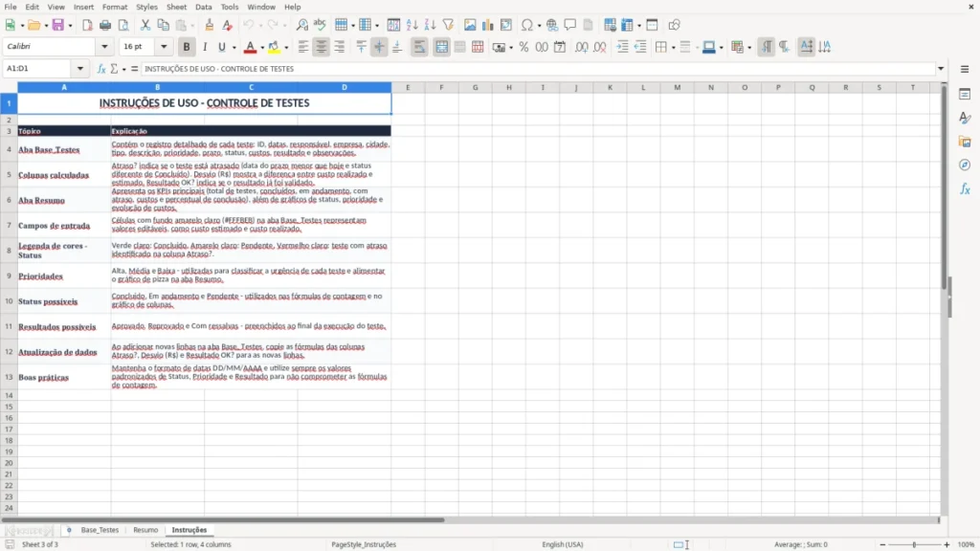Click the Find and Replace icon

point(301,25)
